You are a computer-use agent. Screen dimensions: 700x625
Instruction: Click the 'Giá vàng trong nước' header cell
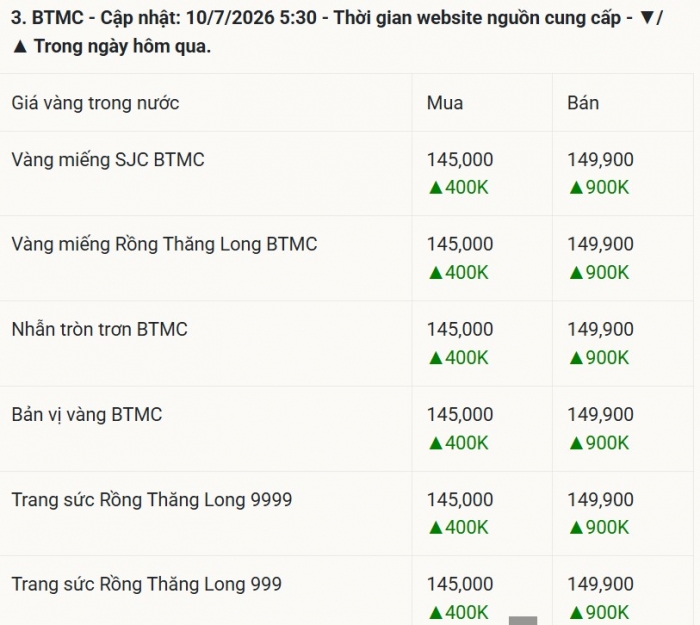pyautogui.click(x=95, y=104)
